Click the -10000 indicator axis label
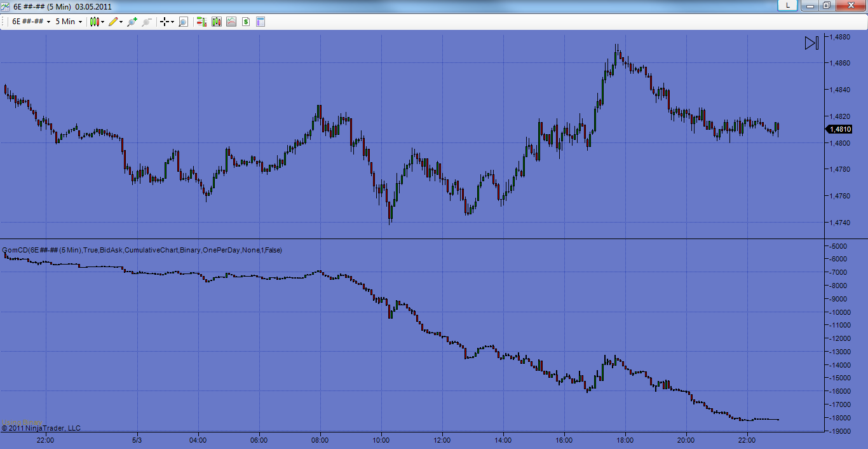 click(841, 312)
